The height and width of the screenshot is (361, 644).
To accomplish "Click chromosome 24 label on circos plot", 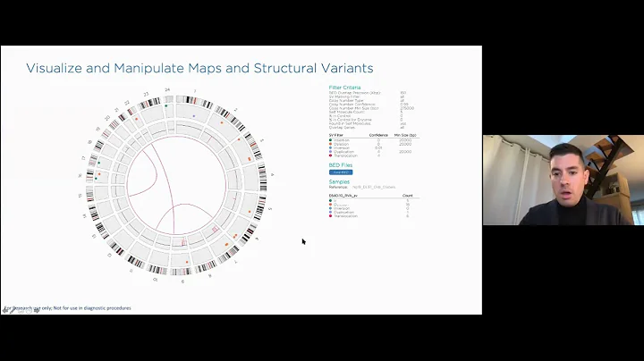I will (167, 90).
